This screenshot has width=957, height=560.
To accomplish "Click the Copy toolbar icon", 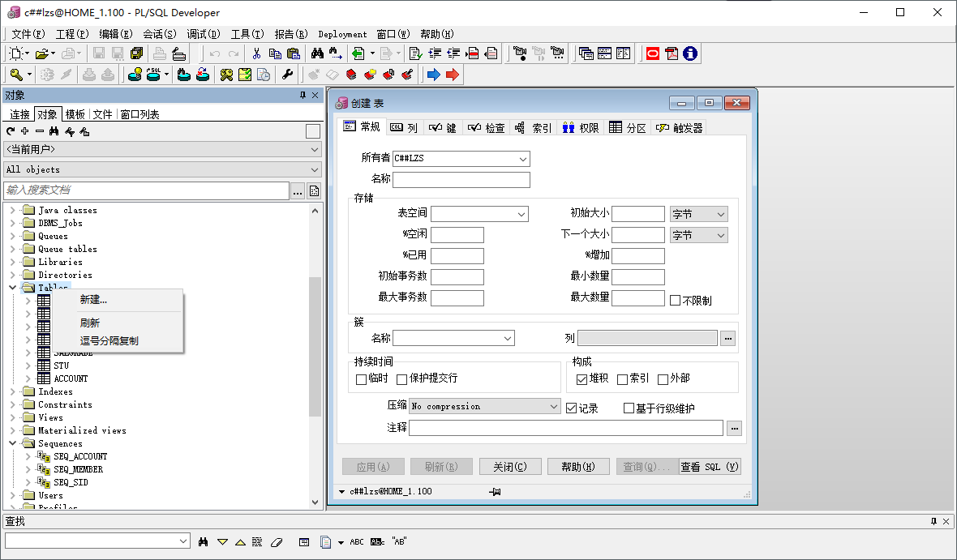I will (275, 53).
